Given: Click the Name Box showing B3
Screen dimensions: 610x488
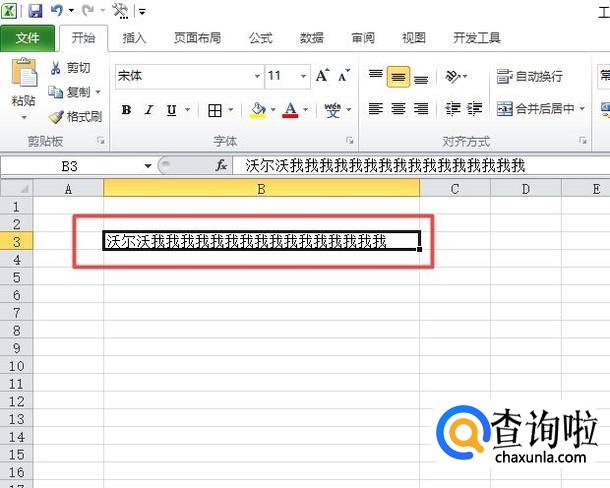Looking at the screenshot, I should 70,166.
